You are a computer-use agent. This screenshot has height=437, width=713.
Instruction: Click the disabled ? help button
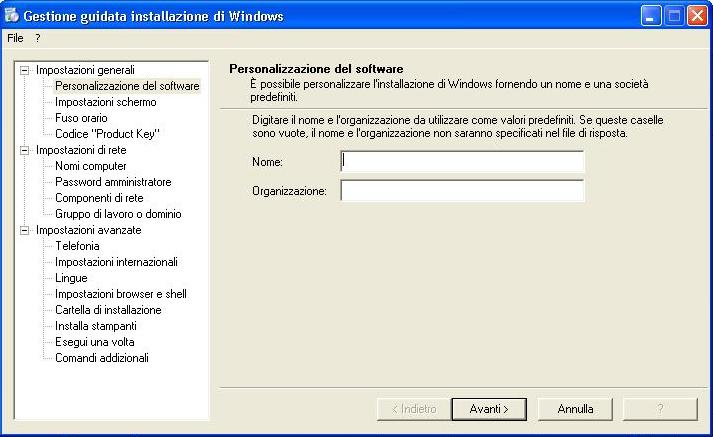click(660, 409)
